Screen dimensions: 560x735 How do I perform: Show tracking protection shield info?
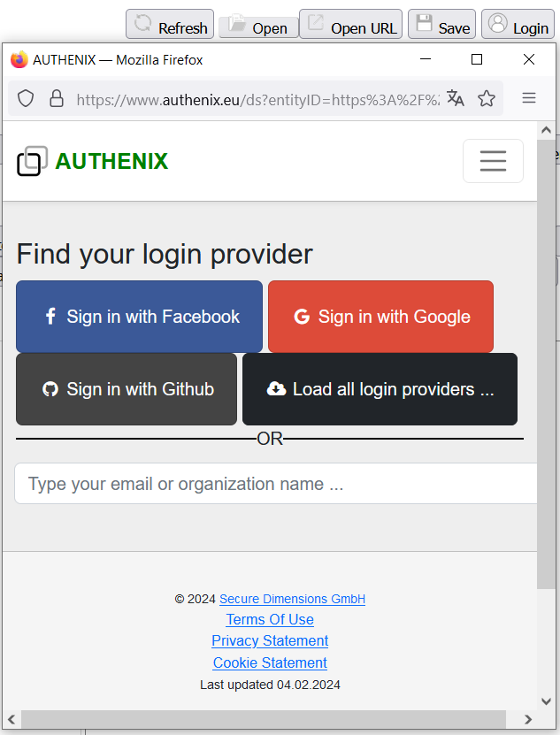click(26, 98)
